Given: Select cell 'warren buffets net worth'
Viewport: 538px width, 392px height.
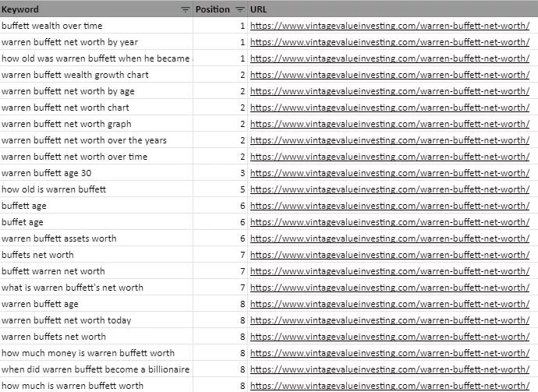Looking at the screenshot, I should pyautogui.click(x=97, y=337).
